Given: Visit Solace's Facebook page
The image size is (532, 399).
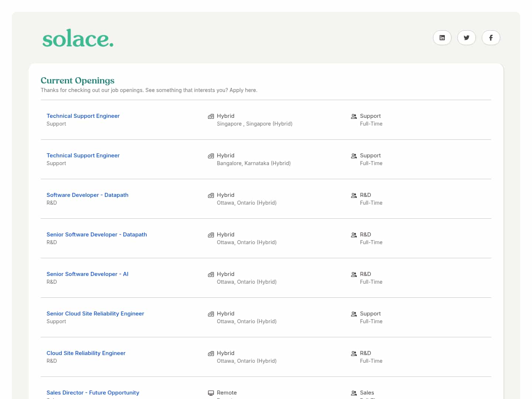Looking at the screenshot, I should pos(491,37).
